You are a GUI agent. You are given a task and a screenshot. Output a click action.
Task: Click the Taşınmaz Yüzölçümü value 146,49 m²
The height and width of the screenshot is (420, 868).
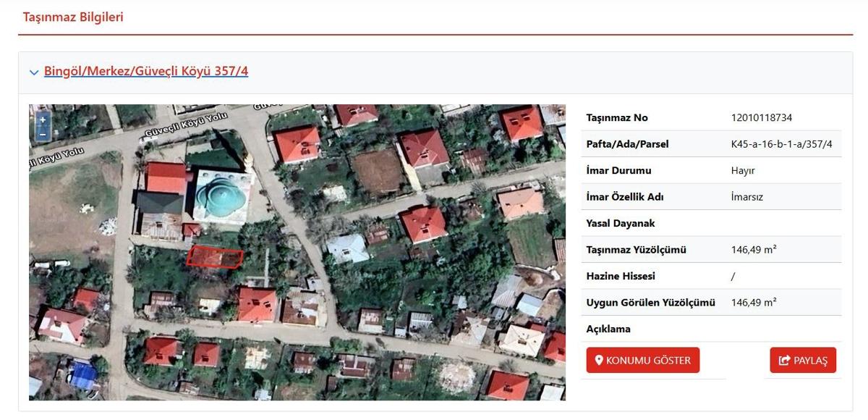click(754, 250)
